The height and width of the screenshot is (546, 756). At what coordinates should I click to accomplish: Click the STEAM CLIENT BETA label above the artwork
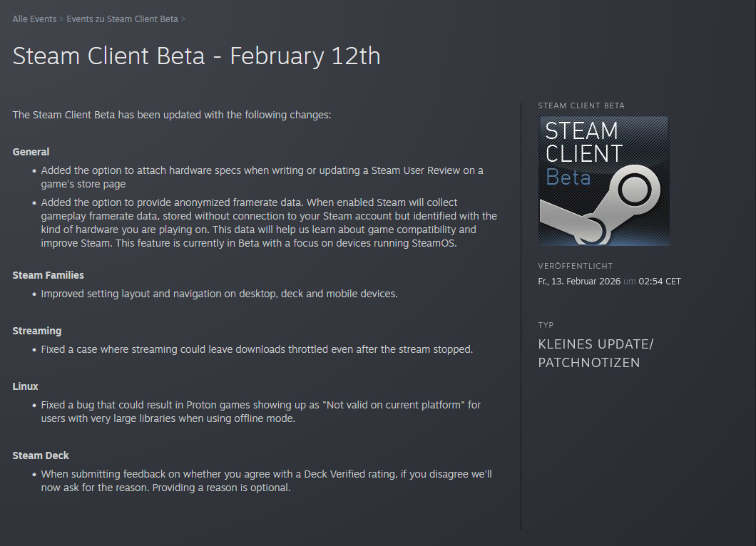pyautogui.click(x=581, y=105)
